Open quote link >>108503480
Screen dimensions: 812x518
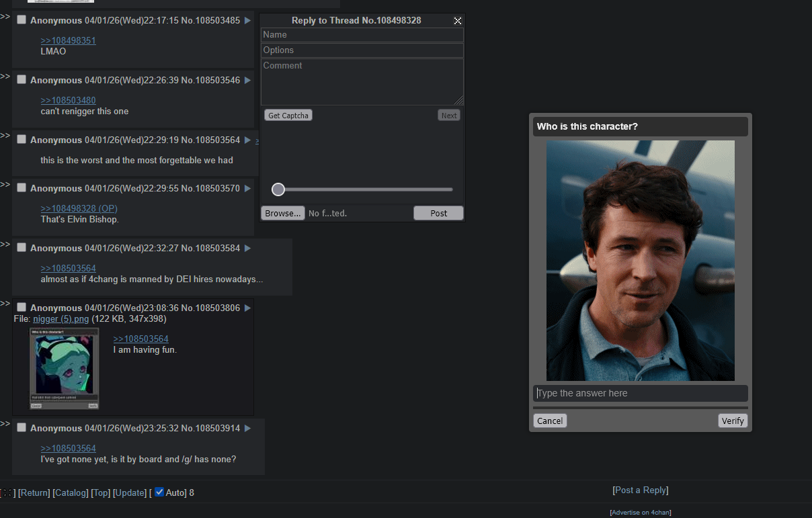tap(68, 100)
